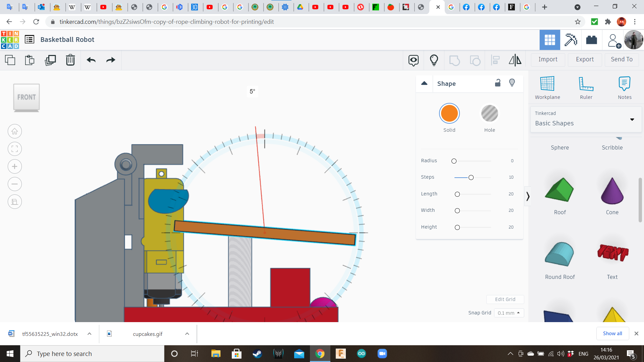Select Hole mode for the shape
Viewport: 644px width, 362px height.
(489, 113)
